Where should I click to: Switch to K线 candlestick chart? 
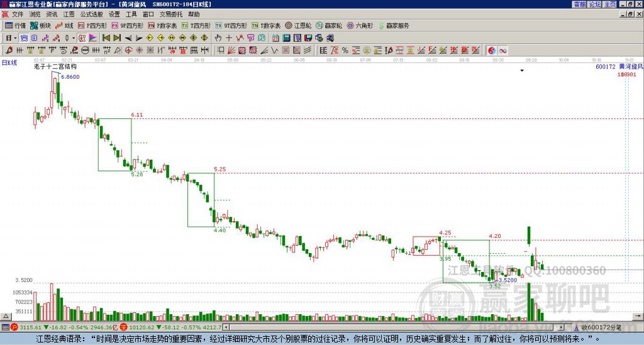pyautogui.click(x=64, y=25)
